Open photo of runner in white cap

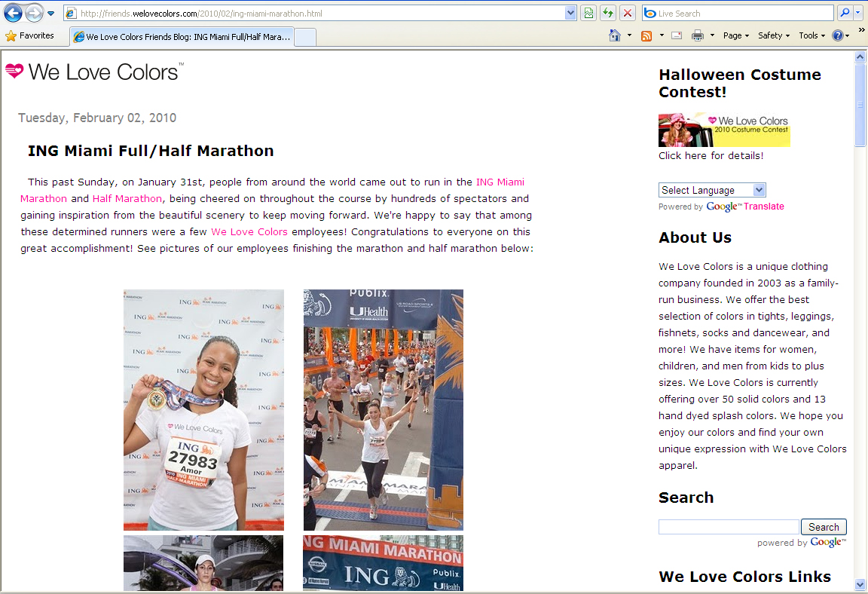[x=203, y=562]
